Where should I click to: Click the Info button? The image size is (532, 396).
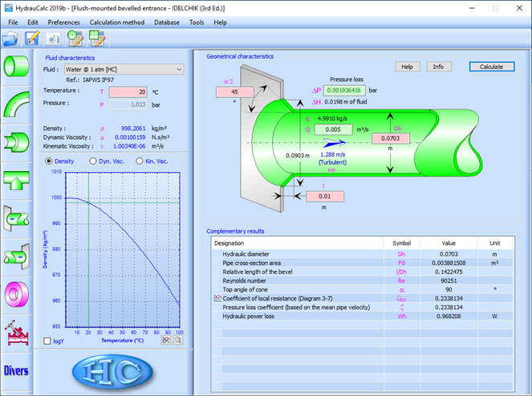coord(438,67)
